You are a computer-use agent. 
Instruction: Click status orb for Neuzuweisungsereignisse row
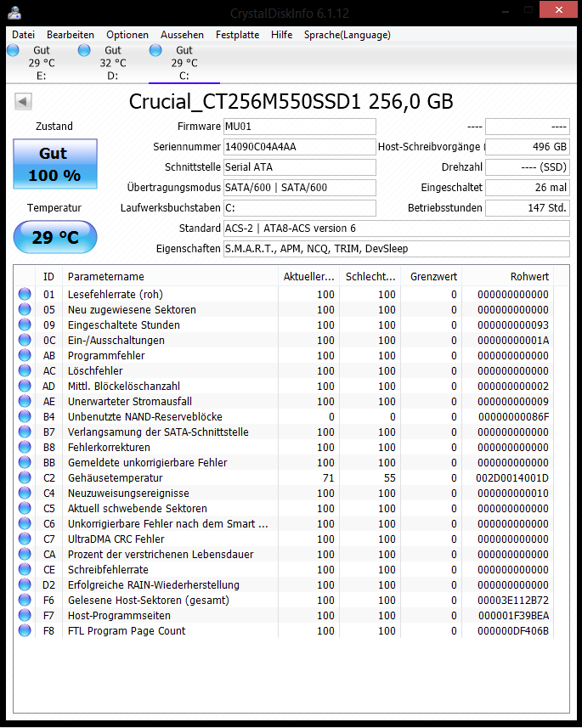pos(25,493)
